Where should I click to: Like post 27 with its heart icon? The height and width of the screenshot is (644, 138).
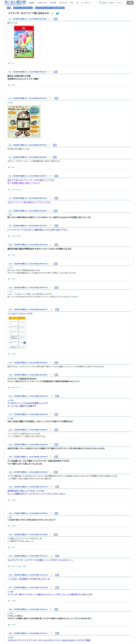click(50, 588)
